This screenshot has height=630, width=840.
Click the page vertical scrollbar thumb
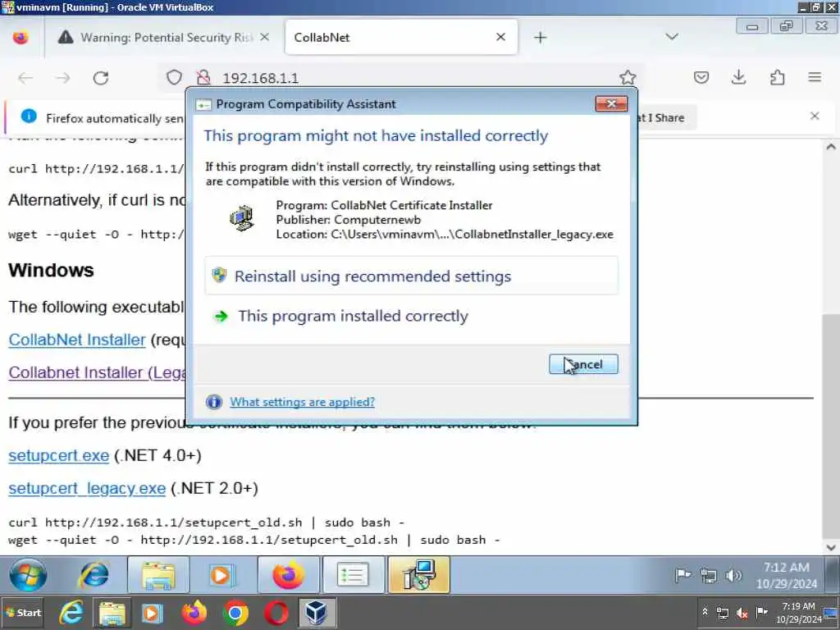[831, 426]
